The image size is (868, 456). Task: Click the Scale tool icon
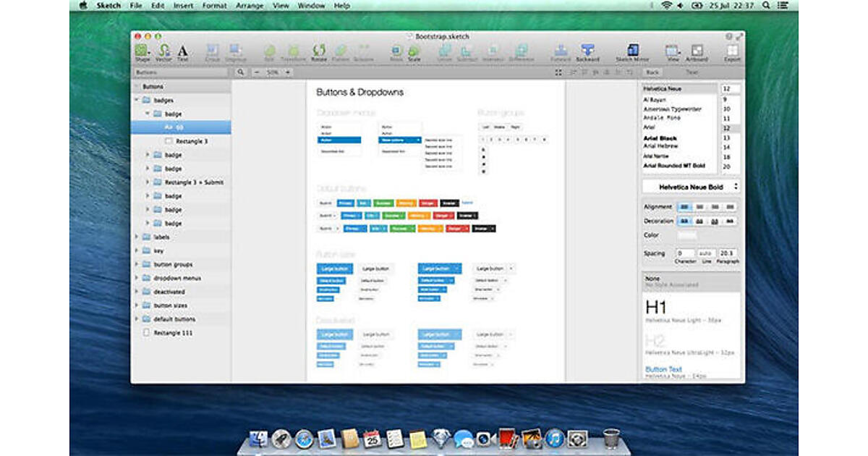coord(414,51)
